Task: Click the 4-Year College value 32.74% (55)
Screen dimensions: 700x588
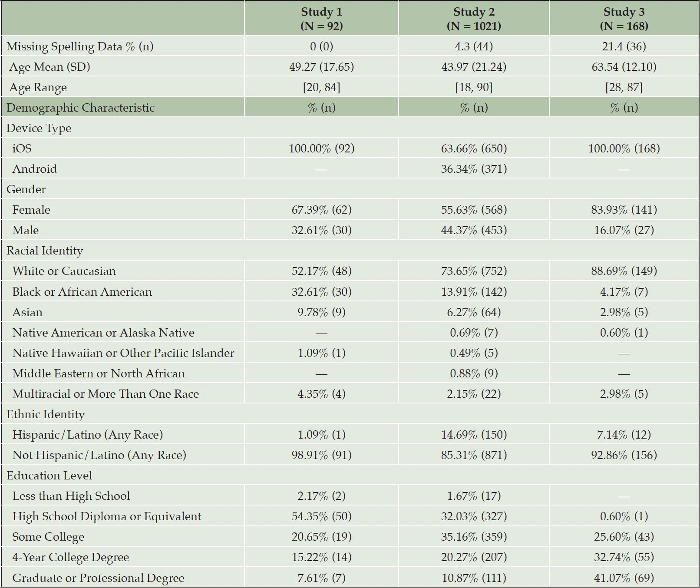Action: click(x=624, y=557)
